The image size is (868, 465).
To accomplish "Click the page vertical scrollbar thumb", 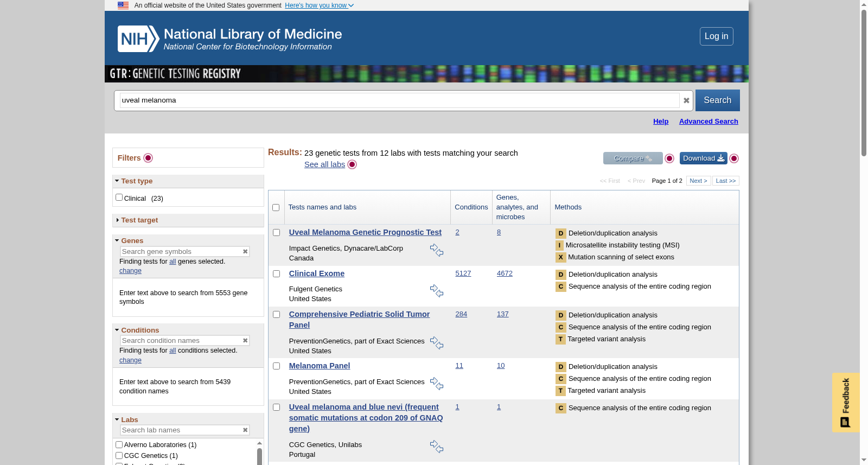I will [864, 83].
